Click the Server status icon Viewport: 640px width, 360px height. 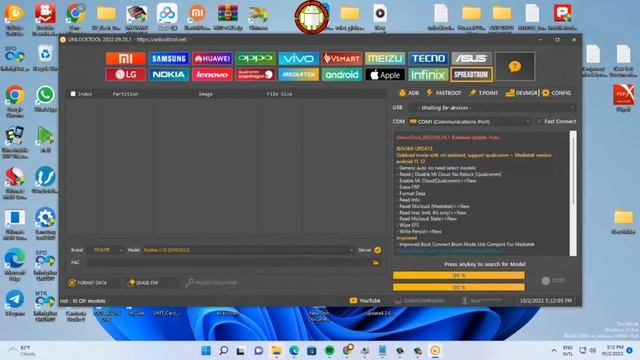[x=378, y=250]
